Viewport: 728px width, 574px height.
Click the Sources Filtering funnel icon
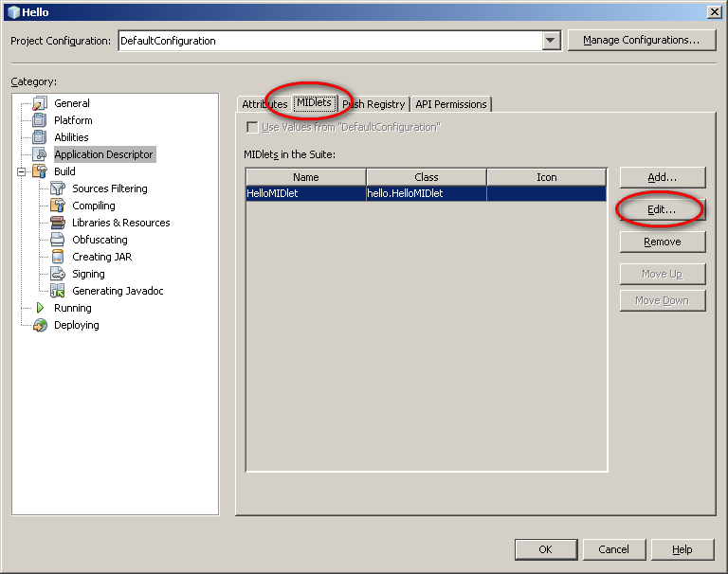coord(58,188)
